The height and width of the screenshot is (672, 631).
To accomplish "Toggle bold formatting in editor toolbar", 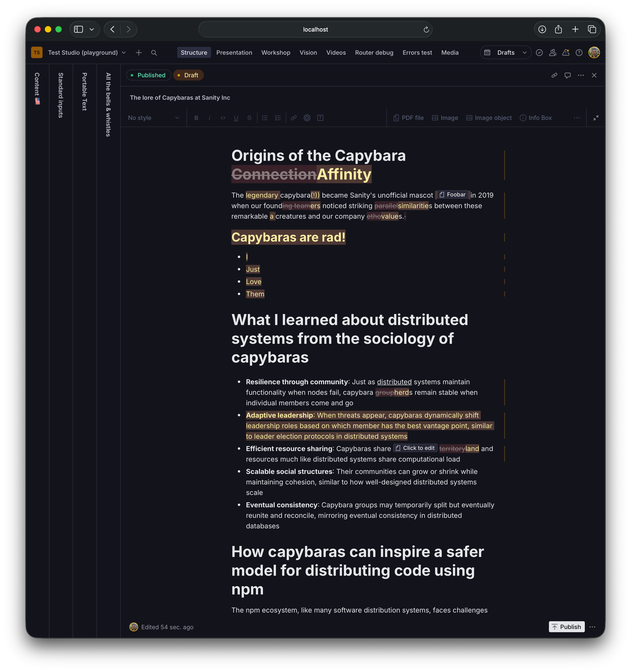I will [x=196, y=118].
